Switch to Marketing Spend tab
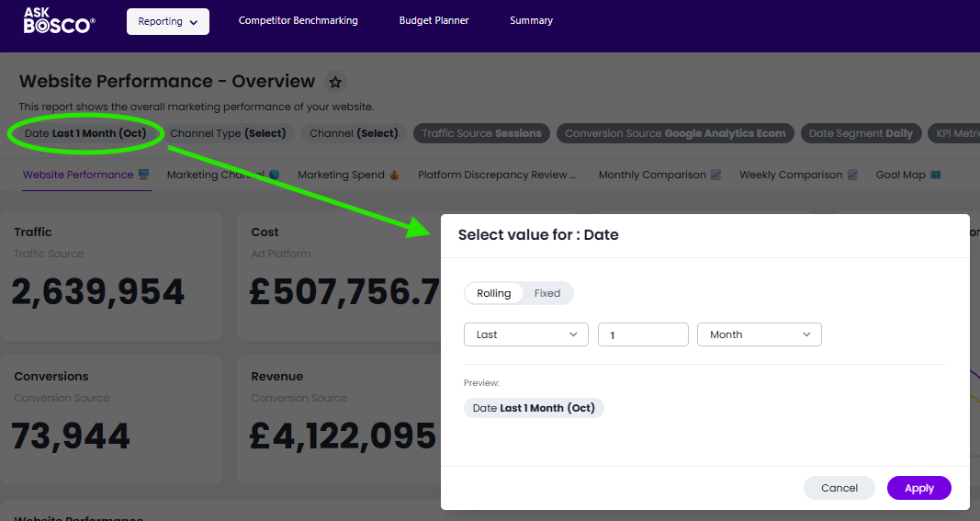 coord(348,175)
